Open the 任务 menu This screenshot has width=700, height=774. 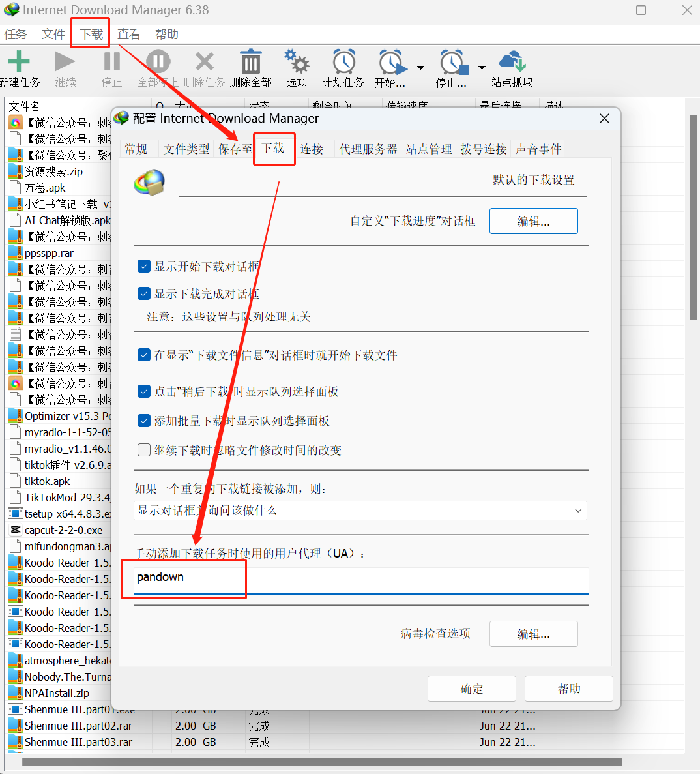coord(16,34)
